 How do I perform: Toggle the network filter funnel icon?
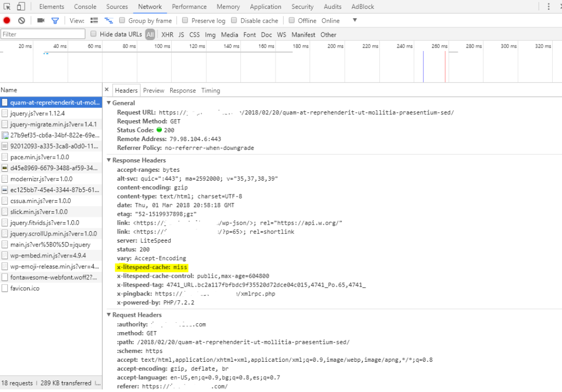click(55, 20)
